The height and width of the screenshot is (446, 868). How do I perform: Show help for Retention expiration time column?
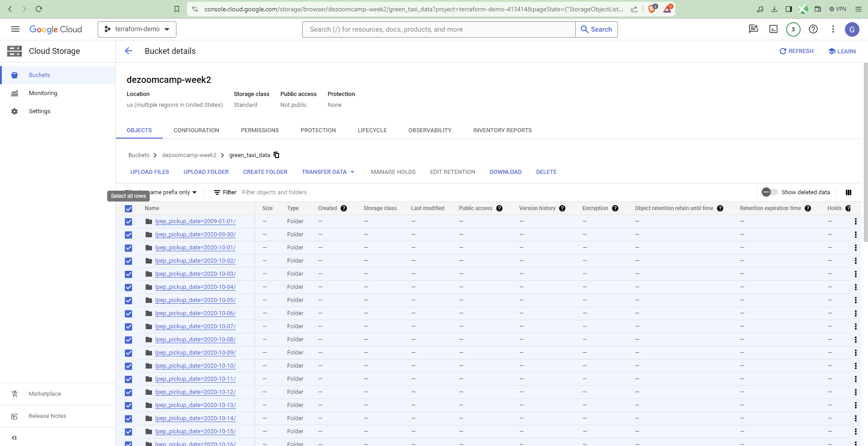pyautogui.click(x=808, y=208)
